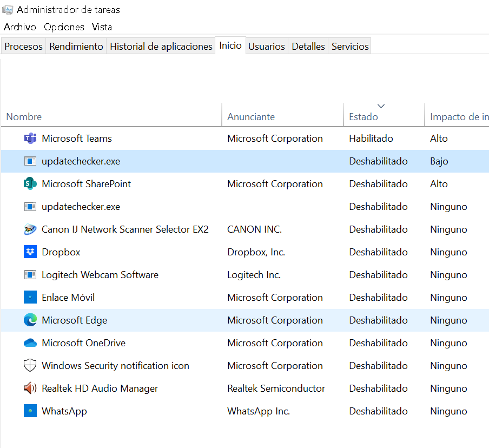
Task: Click the Canon IJ Network Scanner icon
Action: click(30, 229)
